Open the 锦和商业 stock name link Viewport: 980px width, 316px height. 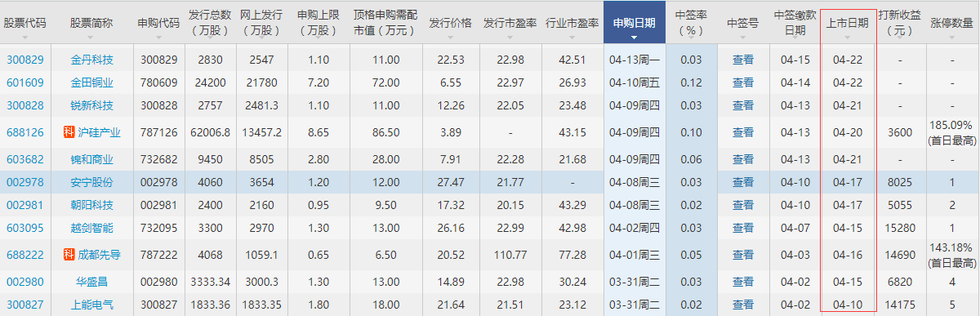coord(91,159)
